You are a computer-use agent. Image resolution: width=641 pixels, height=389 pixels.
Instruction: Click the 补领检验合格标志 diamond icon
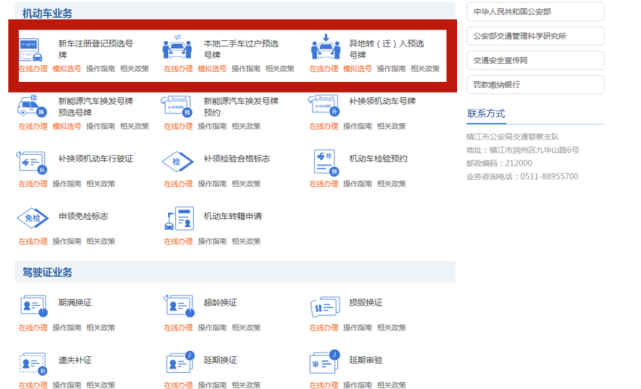tap(177, 162)
